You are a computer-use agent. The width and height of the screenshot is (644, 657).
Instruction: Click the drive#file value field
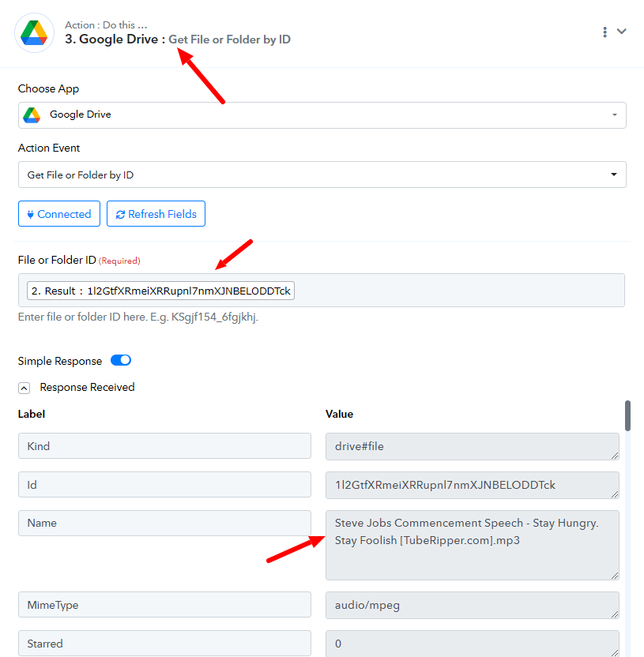point(472,446)
